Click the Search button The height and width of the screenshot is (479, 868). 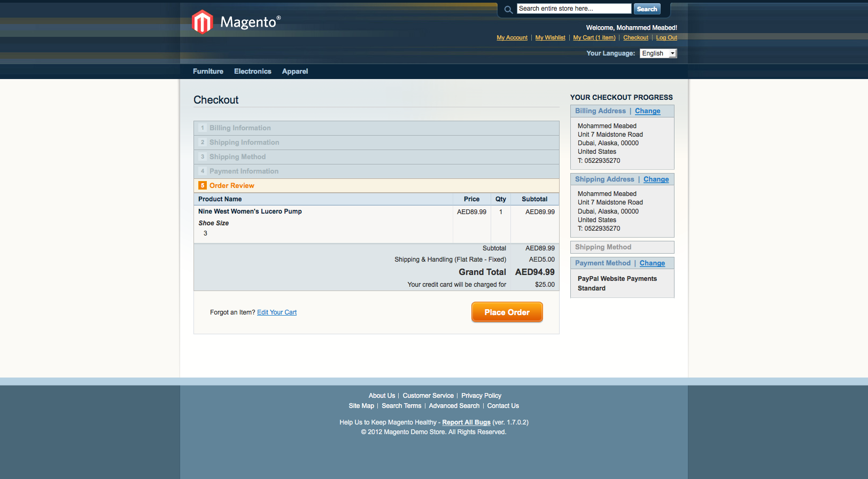coord(647,9)
